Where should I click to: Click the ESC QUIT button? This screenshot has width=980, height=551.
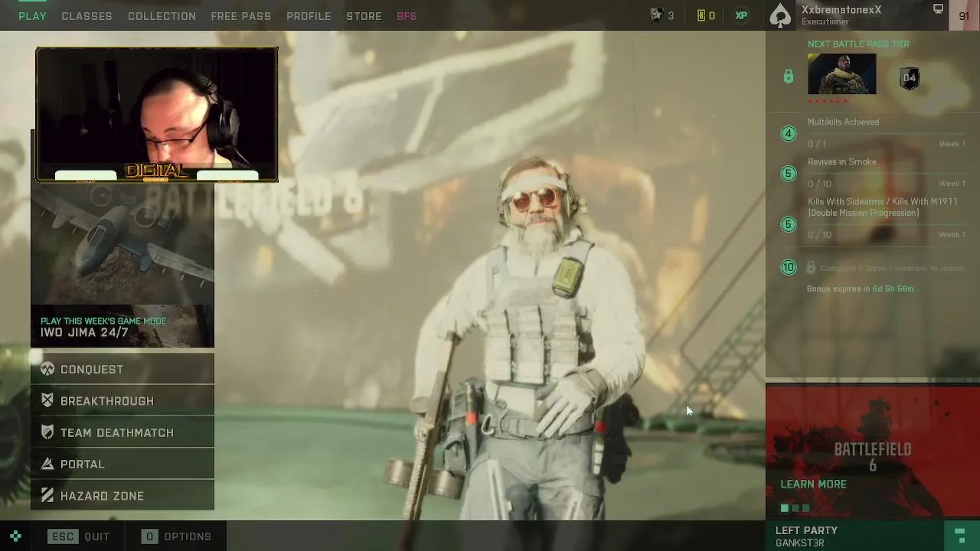[x=79, y=536]
